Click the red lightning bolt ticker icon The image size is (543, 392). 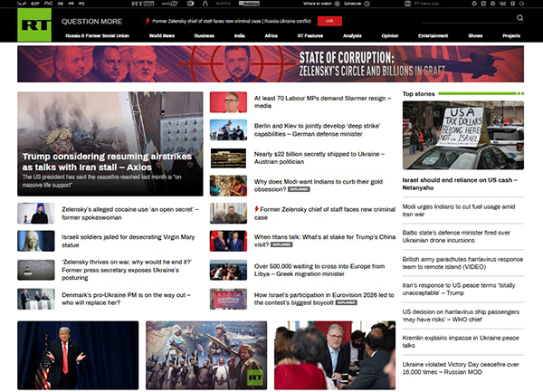coord(148,21)
